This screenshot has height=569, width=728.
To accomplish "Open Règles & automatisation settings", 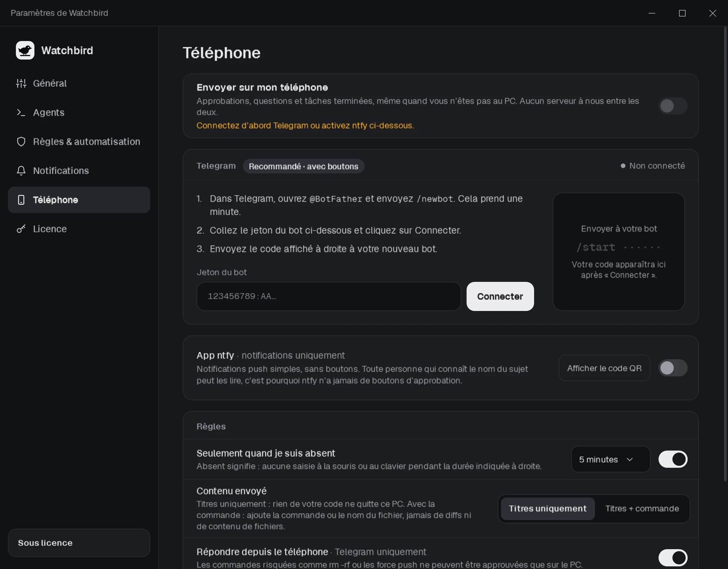I will pos(79,142).
